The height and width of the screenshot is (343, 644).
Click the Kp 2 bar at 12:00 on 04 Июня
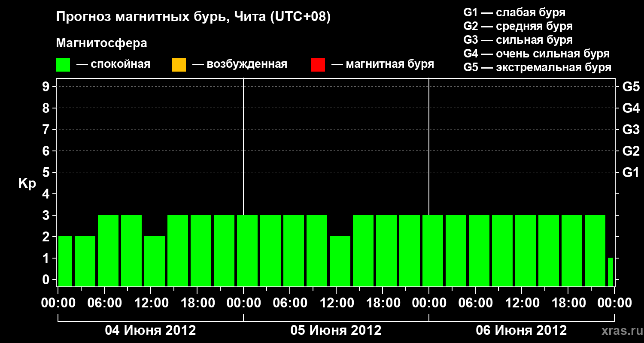tap(155, 261)
